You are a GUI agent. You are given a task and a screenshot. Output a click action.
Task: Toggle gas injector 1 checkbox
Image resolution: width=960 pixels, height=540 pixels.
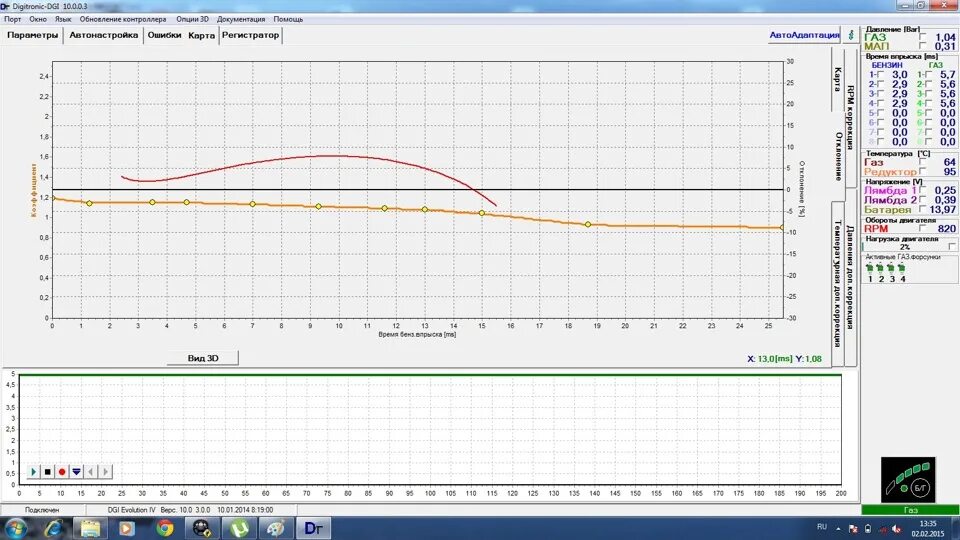click(928, 75)
